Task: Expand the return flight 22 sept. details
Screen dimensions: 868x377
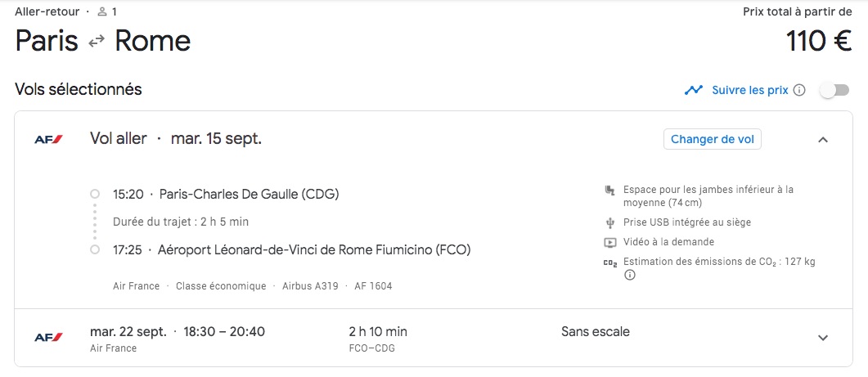Action: tap(823, 338)
